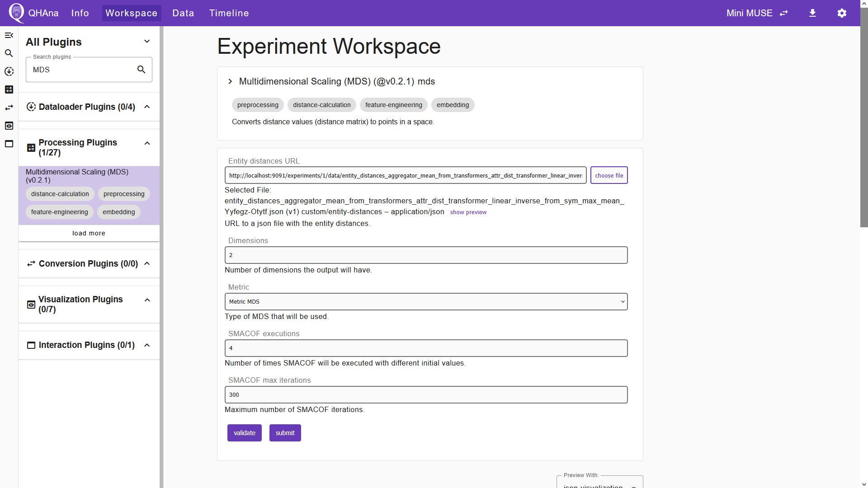Open the Timeline tab
The height and width of the screenshot is (488, 868).
click(x=229, y=13)
